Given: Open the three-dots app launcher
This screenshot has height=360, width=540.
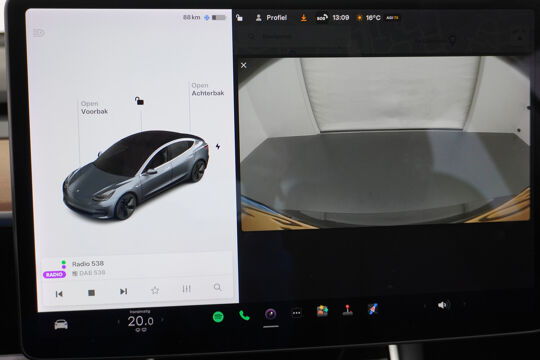Looking at the screenshot, I should pyautogui.click(x=297, y=313).
